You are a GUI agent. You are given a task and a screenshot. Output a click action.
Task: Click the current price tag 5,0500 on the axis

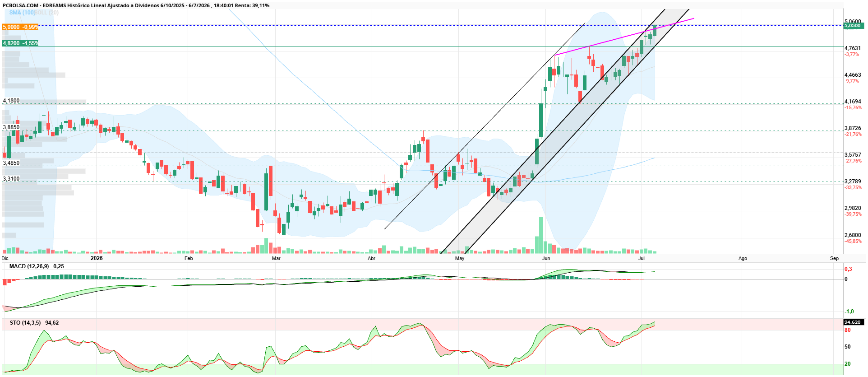coord(854,26)
